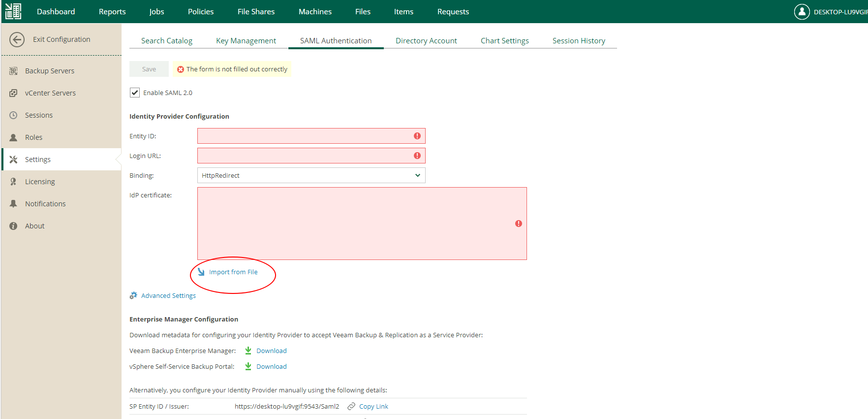Click the red form error icon
This screenshot has height=419, width=868.
point(181,69)
